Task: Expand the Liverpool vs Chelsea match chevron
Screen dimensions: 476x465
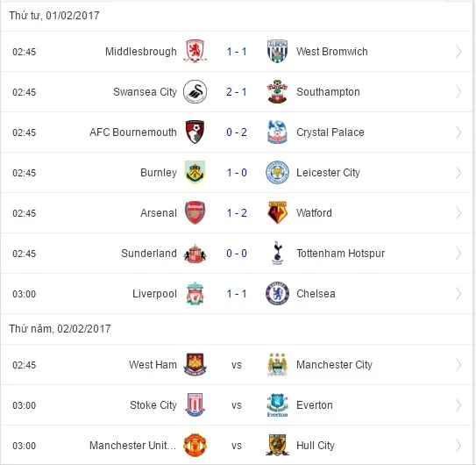Action: coord(458,294)
